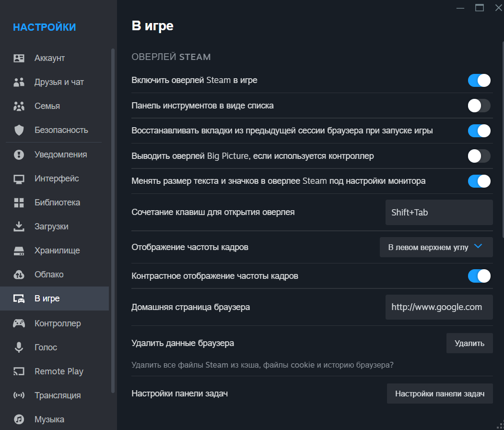
Task: Click the browser home page URL field
Action: pyautogui.click(x=439, y=307)
